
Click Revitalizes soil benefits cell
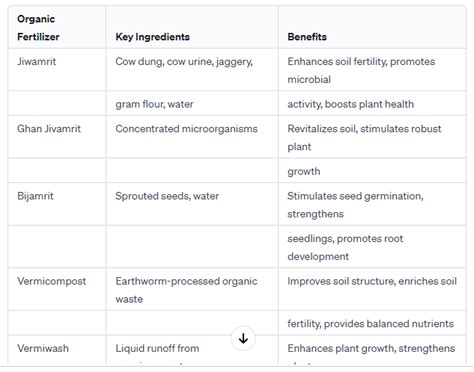[372, 137]
